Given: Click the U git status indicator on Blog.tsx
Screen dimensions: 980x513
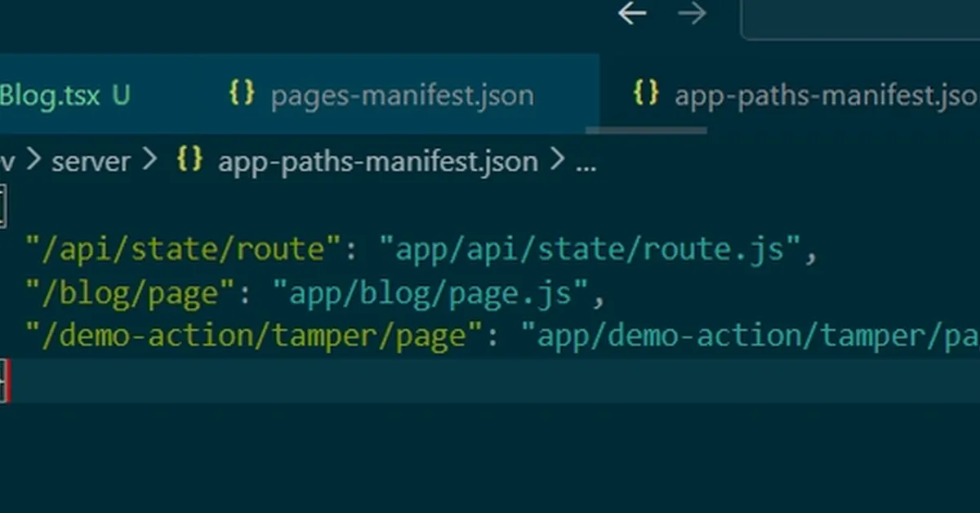Looking at the screenshot, I should point(119,95).
